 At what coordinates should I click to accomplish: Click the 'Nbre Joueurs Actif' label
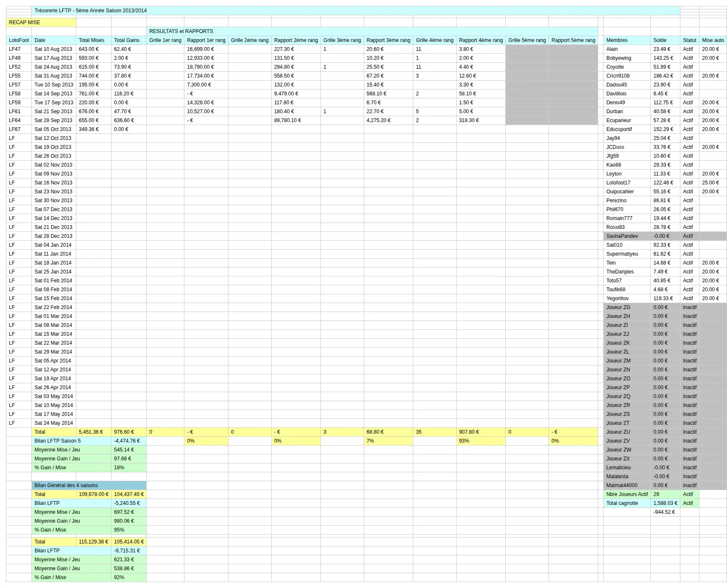tap(627, 494)
